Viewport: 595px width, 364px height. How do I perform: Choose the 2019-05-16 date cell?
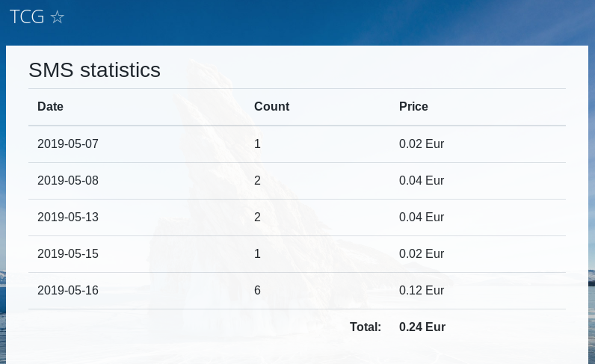click(x=68, y=291)
